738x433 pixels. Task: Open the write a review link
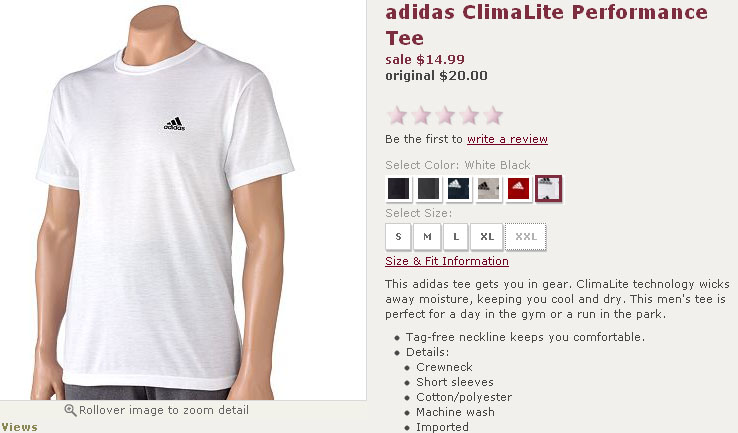tap(507, 139)
